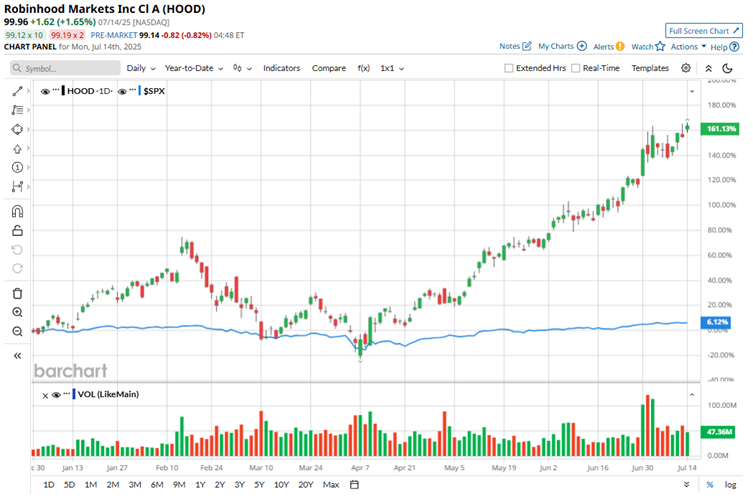This screenshot has width=753, height=504.
Task: Open the Indicators menu
Action: (x=281, y=68)
